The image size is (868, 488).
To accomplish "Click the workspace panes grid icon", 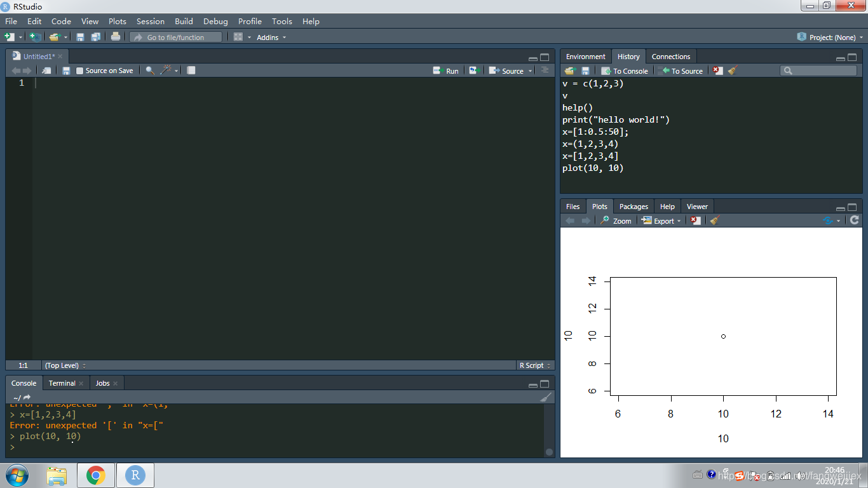I will pos(238,37).
